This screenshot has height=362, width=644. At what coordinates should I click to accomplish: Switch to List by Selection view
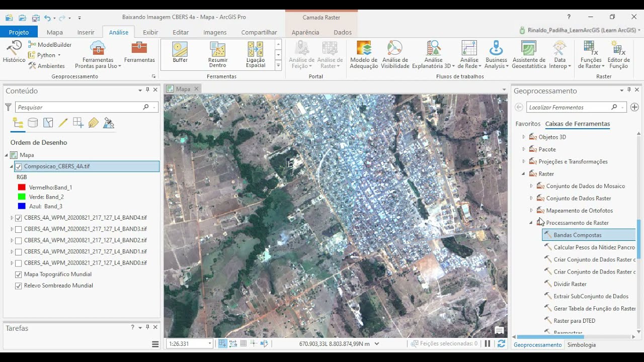(48, 123)
